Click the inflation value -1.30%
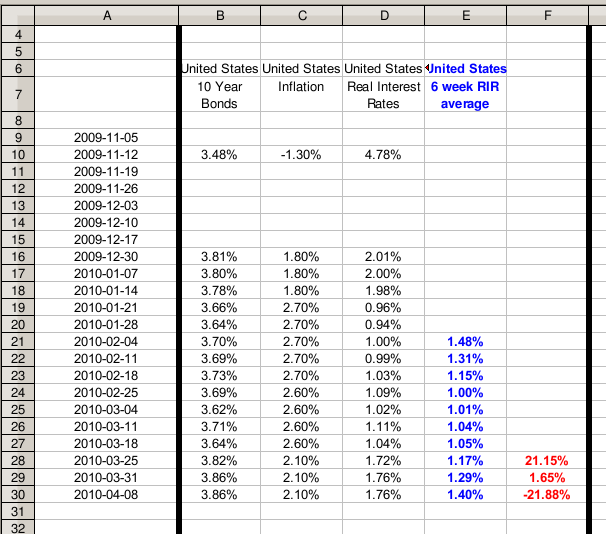The width and height of the screenshot is (606, 534). tap(301, 155)
